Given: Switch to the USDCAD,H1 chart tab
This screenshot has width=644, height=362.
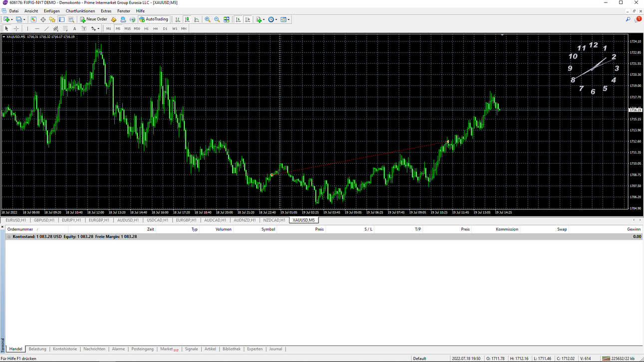Looking at the screenshot, I should click(x=157, y=220).
